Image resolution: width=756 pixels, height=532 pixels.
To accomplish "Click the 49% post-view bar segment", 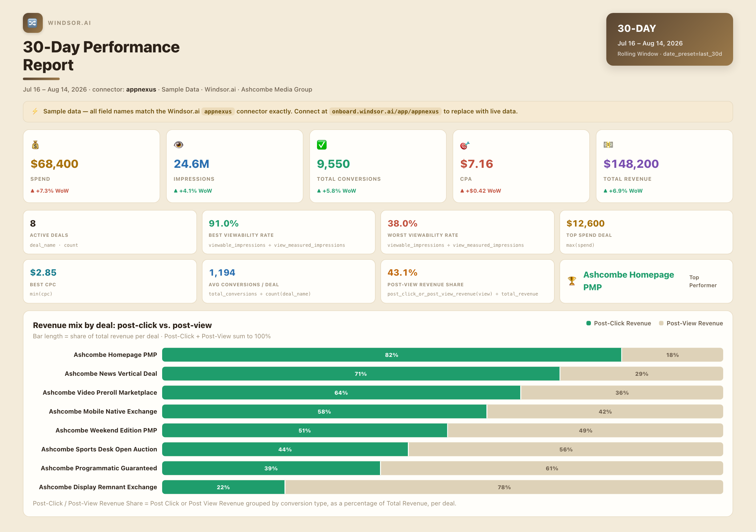I will [586, 431].
